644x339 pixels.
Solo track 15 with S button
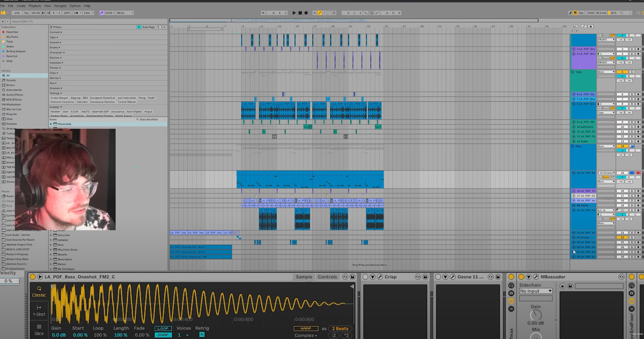click(x=632, y=173)
